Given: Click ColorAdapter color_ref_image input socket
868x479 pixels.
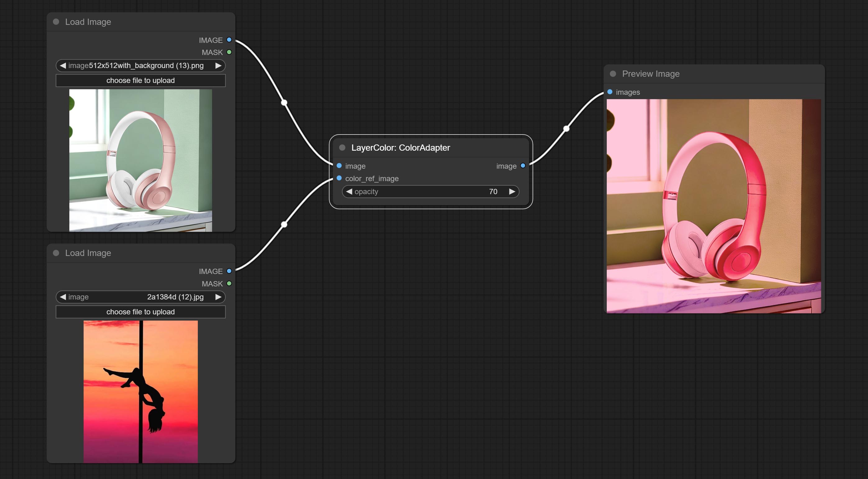Looking at the screenshot, I should pos(339,178).
